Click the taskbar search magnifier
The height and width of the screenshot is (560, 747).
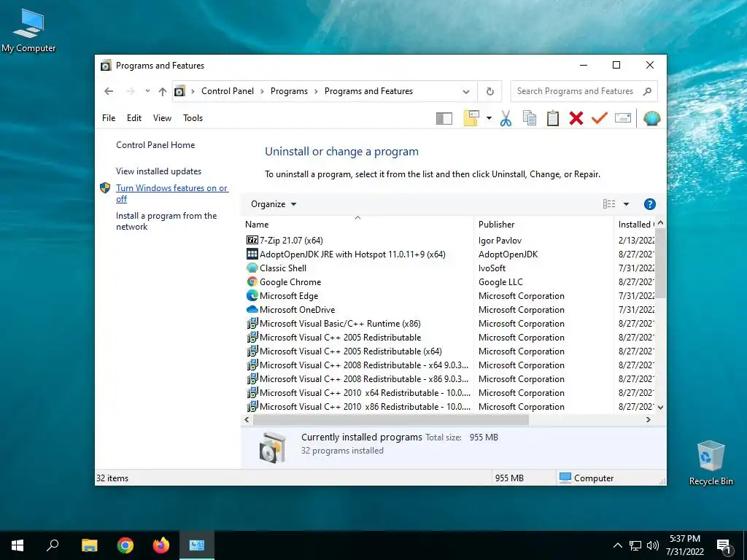point(53,545)
